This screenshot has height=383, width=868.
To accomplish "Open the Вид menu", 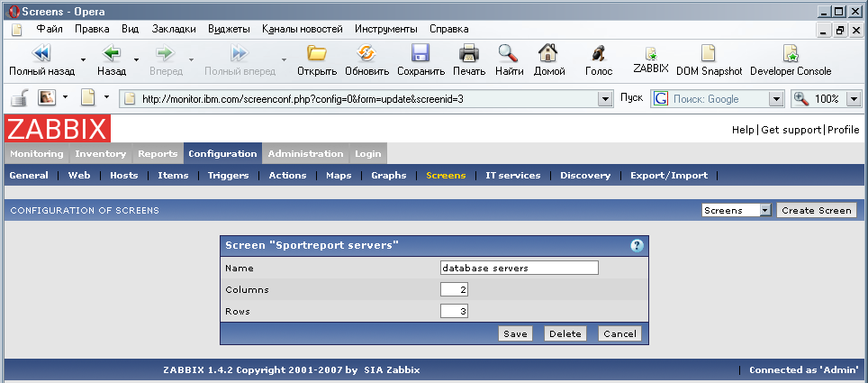I will (130, 29).
